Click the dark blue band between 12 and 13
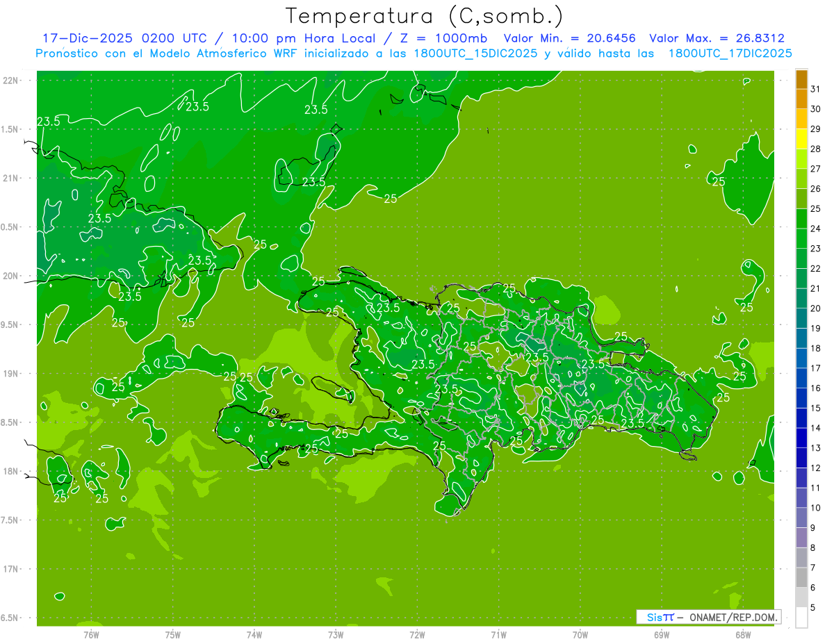This screenshot has height=644, width=834. [x=801, y=458]
